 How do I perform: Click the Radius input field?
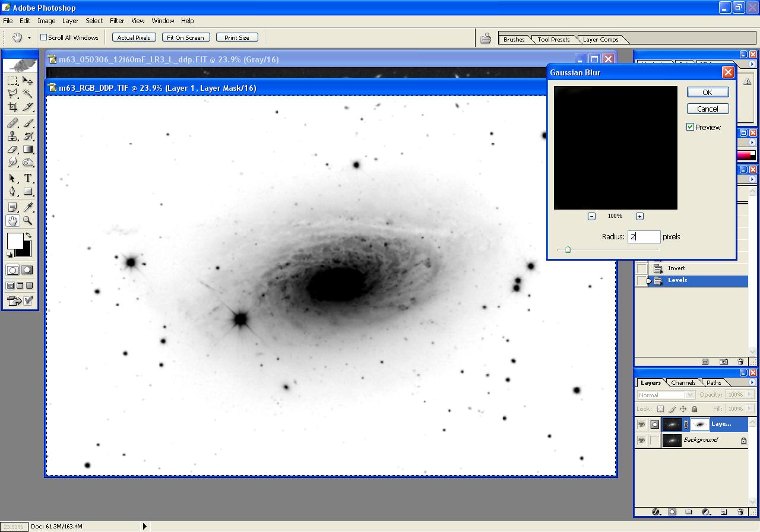644,236
